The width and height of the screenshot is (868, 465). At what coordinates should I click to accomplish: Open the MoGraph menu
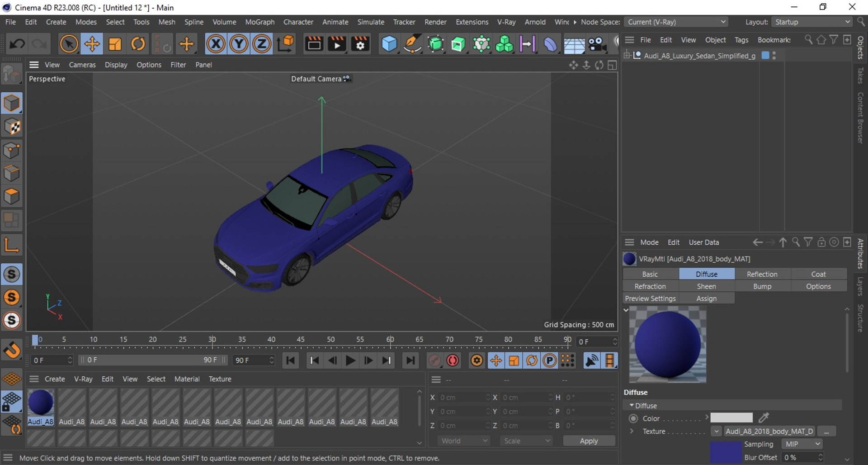click(259, 22)
